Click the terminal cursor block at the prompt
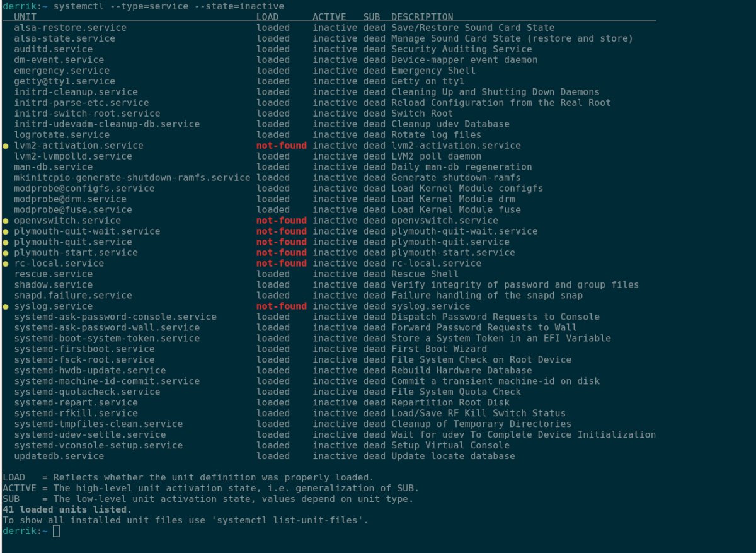The width and height of the screenshot is (756, 553). tap(57, 532)
